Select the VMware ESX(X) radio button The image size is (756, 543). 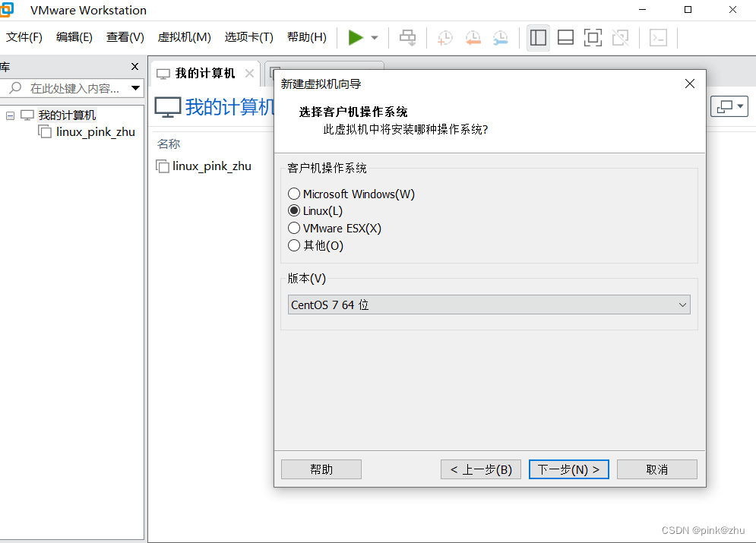[x=294, y=228]
